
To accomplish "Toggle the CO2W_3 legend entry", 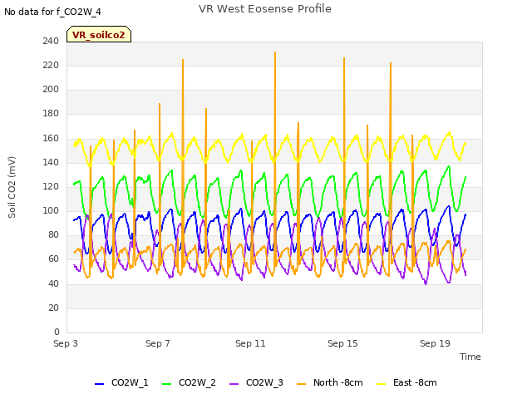I will 256,383.
